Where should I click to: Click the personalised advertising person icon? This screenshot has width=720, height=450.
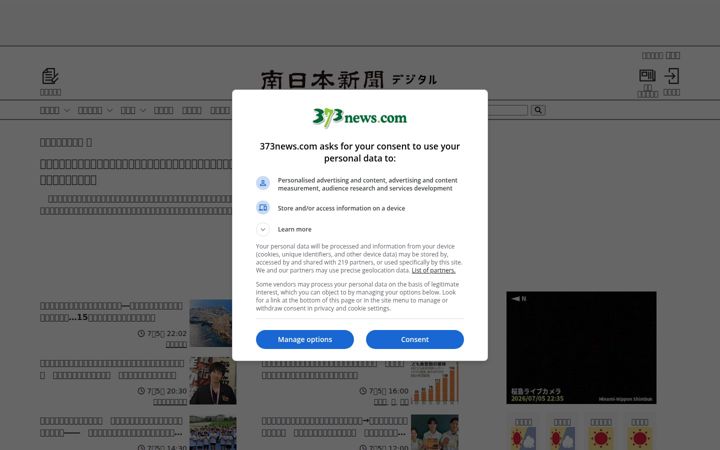(x=263, y=183)
